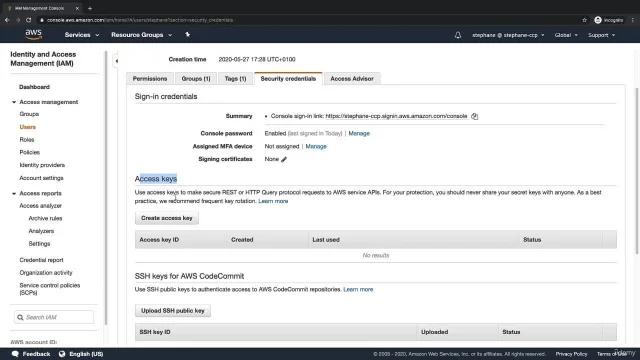
Task: Change language via English (US) selector
Action: [x=86, y=354]
